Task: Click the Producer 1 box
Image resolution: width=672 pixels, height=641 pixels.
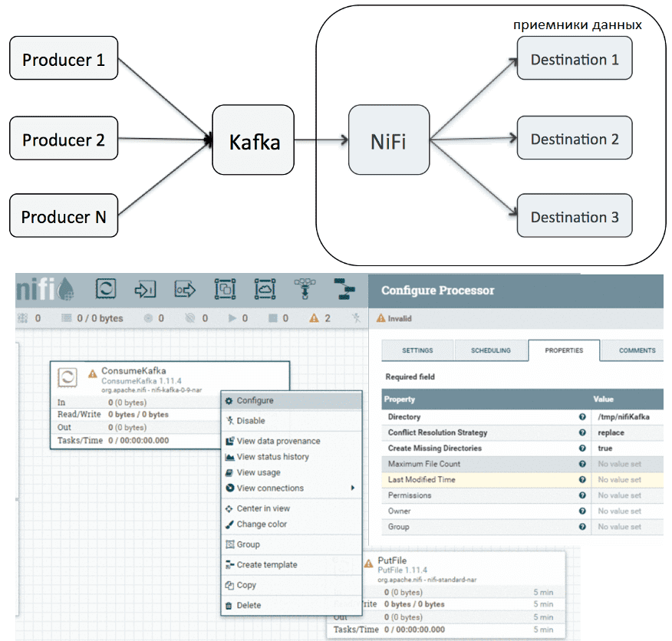Action: tap(64, 58)
